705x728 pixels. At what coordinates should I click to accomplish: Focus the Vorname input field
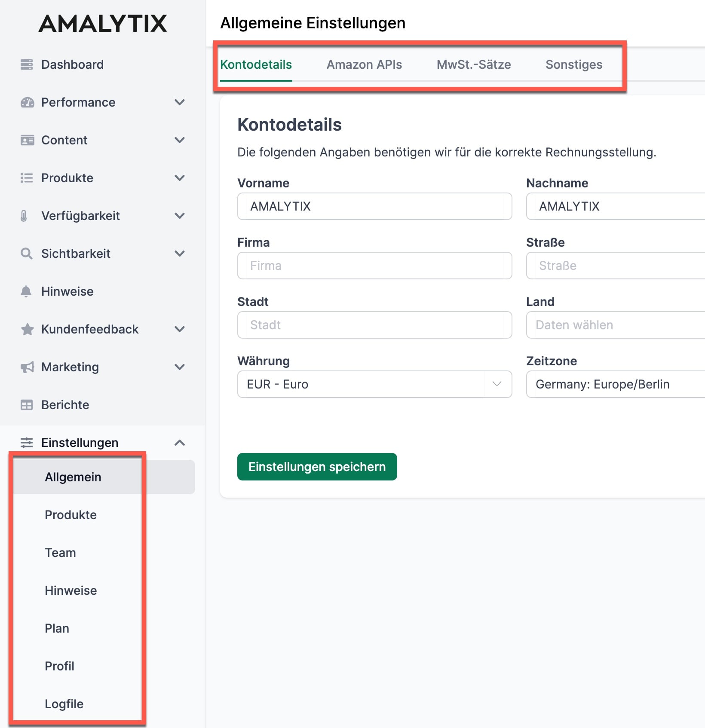[374, 206]
